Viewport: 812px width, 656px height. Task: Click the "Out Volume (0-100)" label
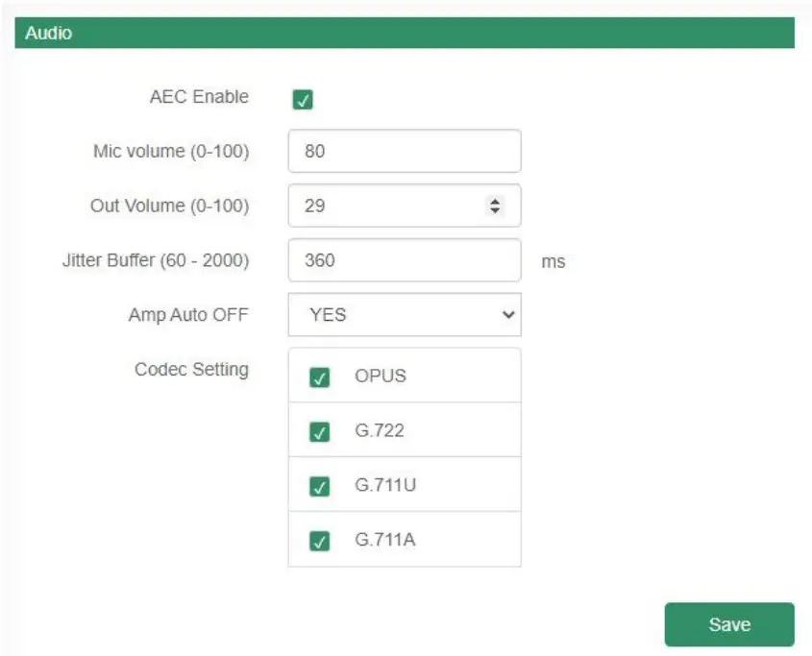[169, 206]
